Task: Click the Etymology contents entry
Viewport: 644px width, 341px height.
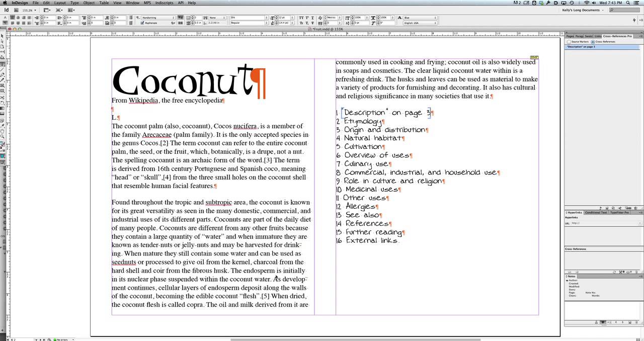Action: (363, 121)
